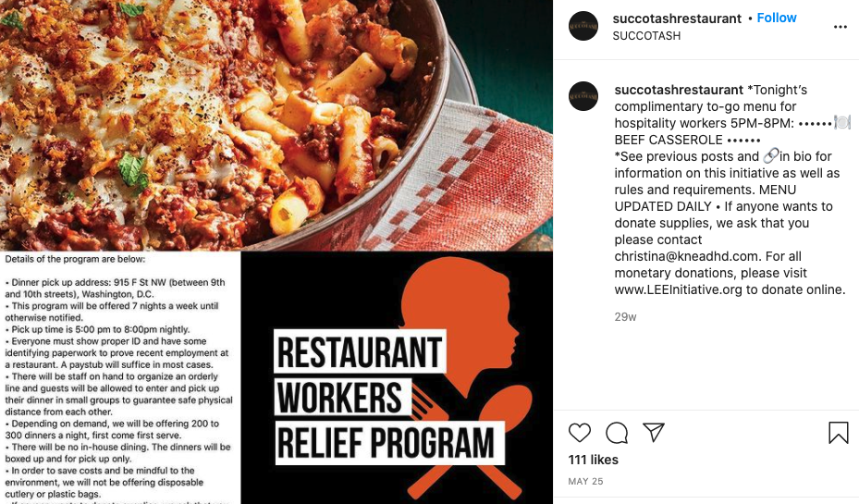Follow the succotashrestaurant account
This screenshot has height=504, width=859.
pyautogui.click(x=777, y=18)
